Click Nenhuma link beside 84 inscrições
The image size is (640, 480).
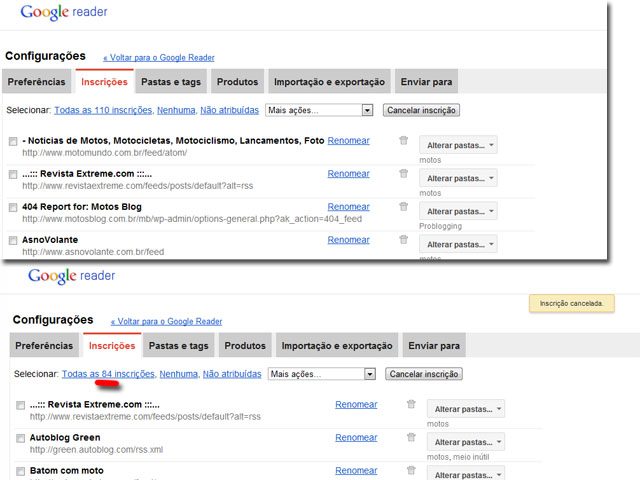pyautogui.click(x=179, y=374)
